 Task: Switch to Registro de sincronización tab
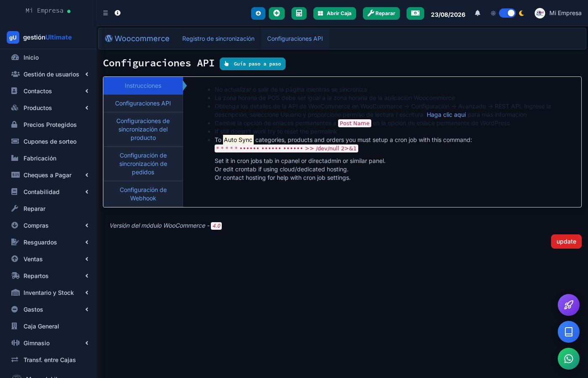(x=218, y=39)
